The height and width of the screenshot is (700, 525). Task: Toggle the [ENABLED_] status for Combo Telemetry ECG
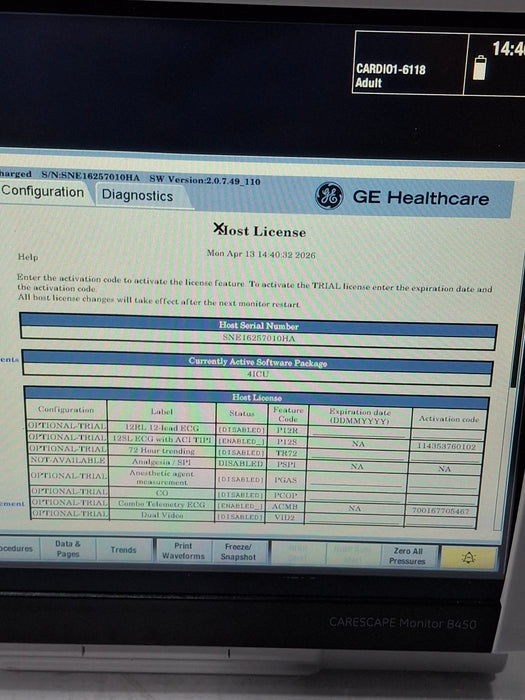(x=241, y=506)
